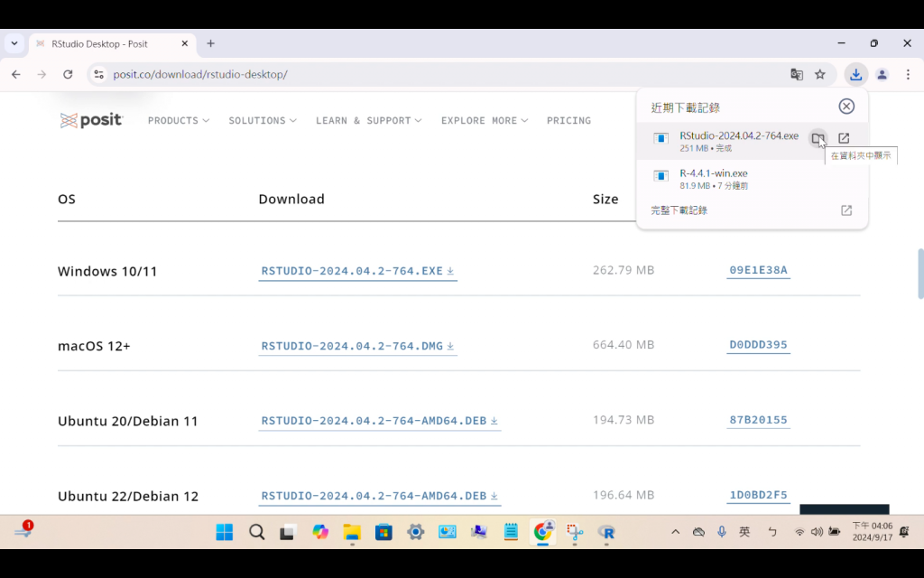Open the volume speaker tray icon
924x578 pixels.
[x=816, y=532]
